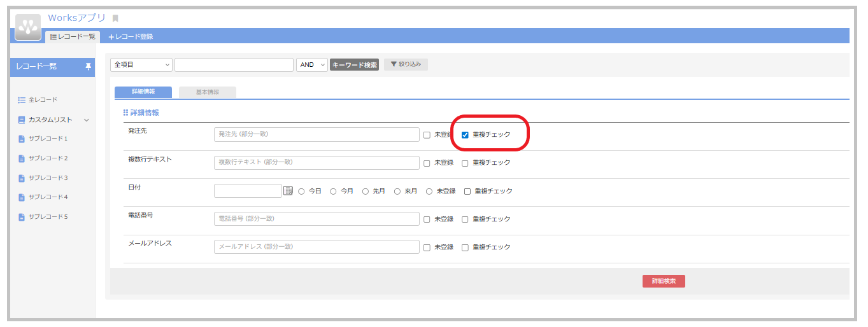This screenshot has height=327, width=868.
Task: Open the 全項目 field dropdown
Action: [141, 65]
